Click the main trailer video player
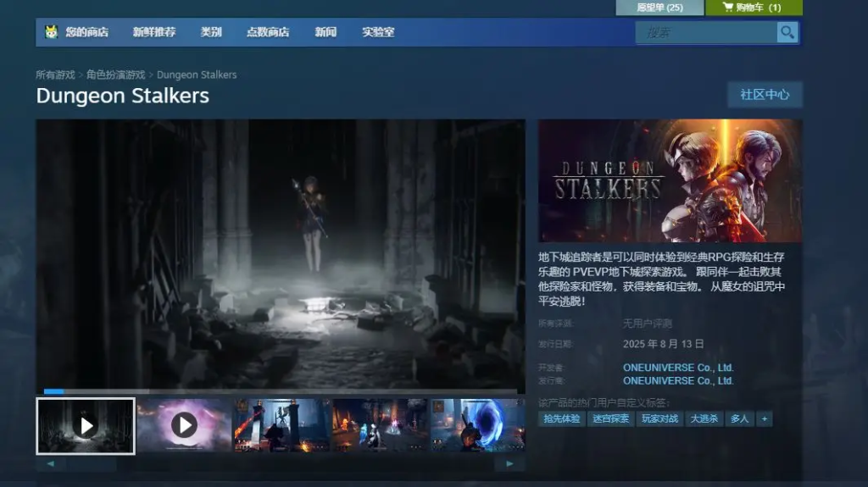 pyautogui.click(x=281, y=255)
